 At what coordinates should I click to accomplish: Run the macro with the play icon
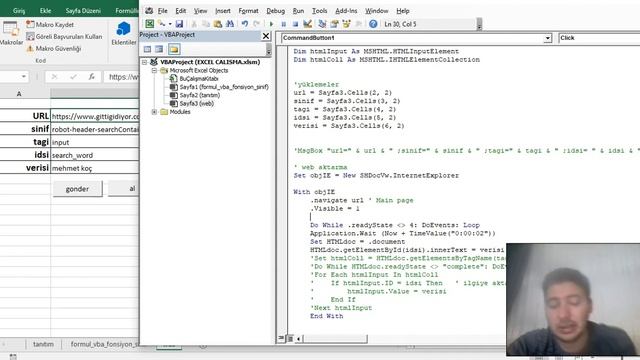271,24
